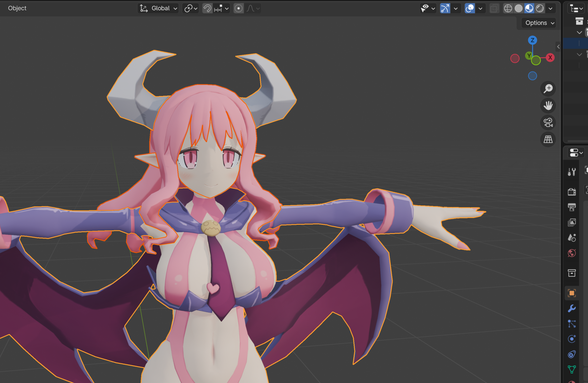Image resolution: width=588 pixels, height=383 pixels.
Task: Switch to material preview shading
Action: point(529,8)
